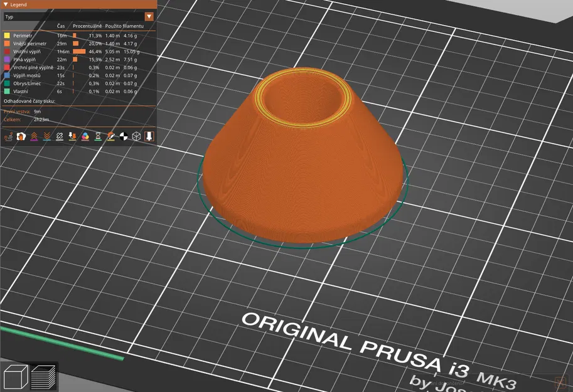Hide Vnitřní výplň feature in legend

72,51
